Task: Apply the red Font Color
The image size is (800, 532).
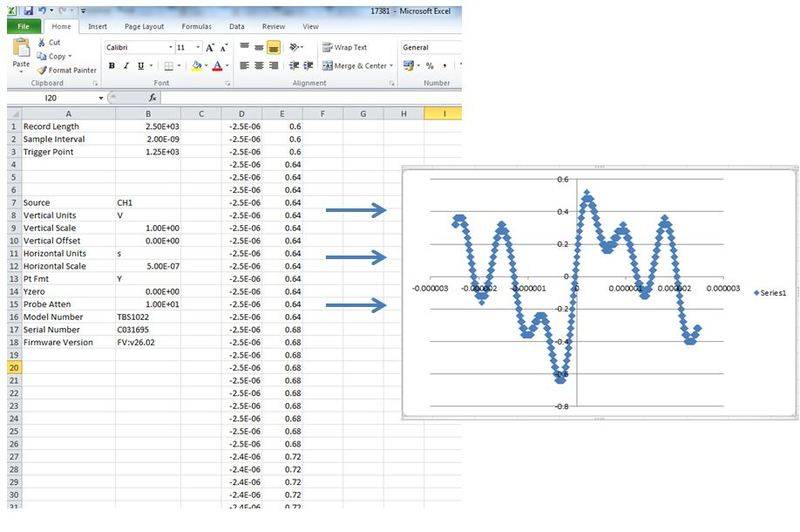Action: [217, 66]
